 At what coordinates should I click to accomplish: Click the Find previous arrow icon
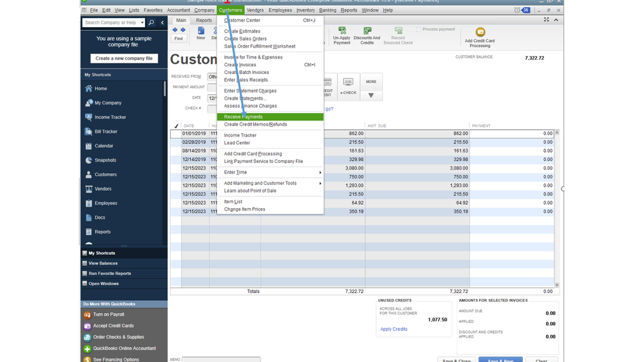[x=175, y=30]
